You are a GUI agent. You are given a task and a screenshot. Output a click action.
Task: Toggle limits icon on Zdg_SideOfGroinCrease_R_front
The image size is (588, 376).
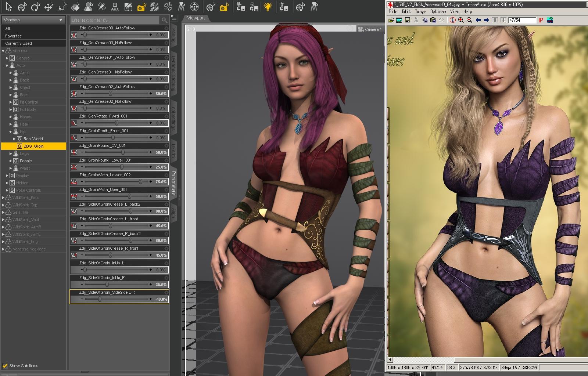(x=74, y=255)
